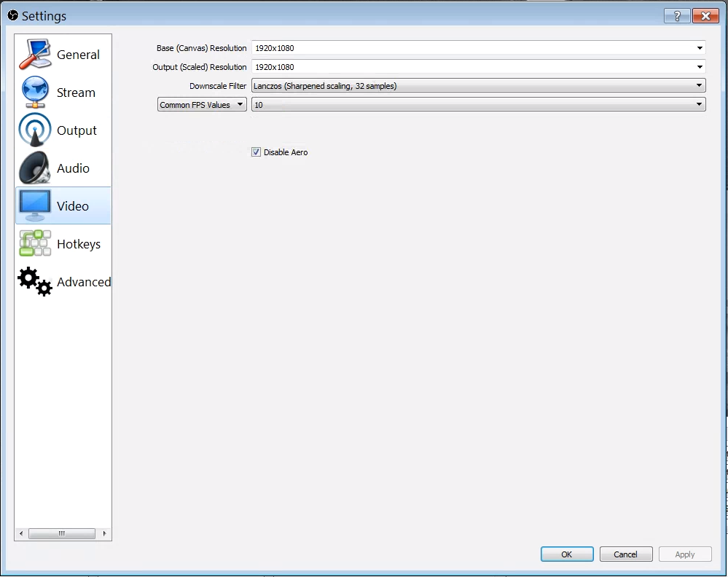This screenshot has width=728, height=577.
Task: Click the OBS logo in title bar
Action: [x=12, y=15]
